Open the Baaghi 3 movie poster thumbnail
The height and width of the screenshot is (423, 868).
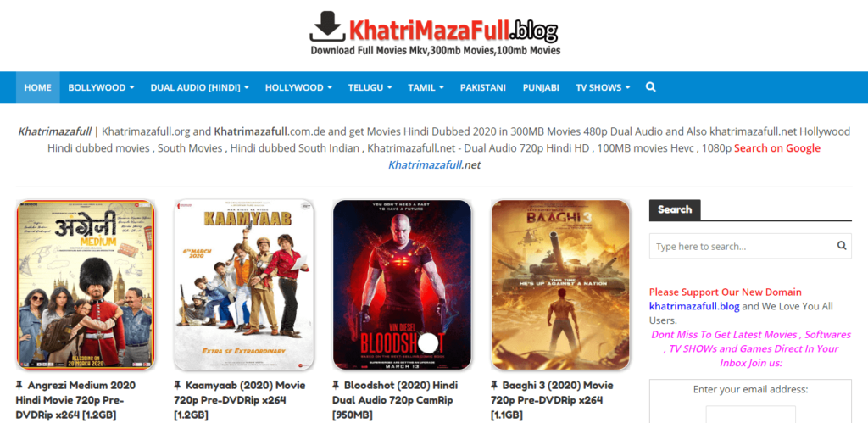tap(560, 285)
